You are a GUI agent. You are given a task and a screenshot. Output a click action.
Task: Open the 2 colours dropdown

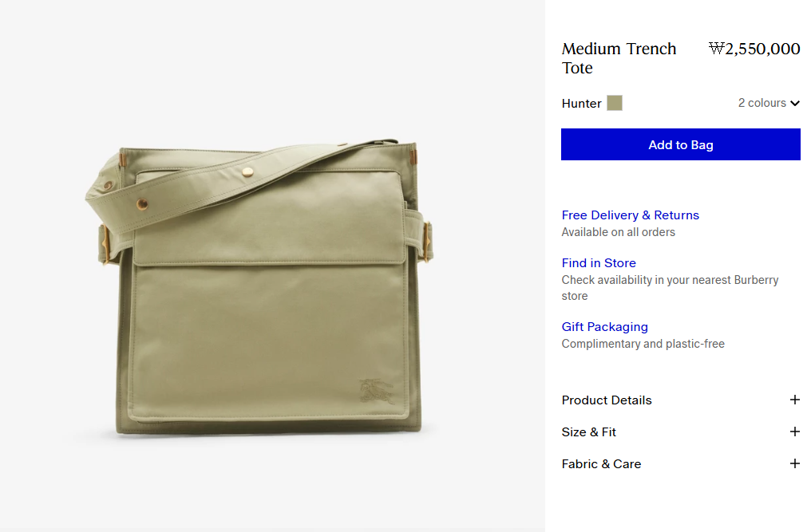tap(769, 103)
